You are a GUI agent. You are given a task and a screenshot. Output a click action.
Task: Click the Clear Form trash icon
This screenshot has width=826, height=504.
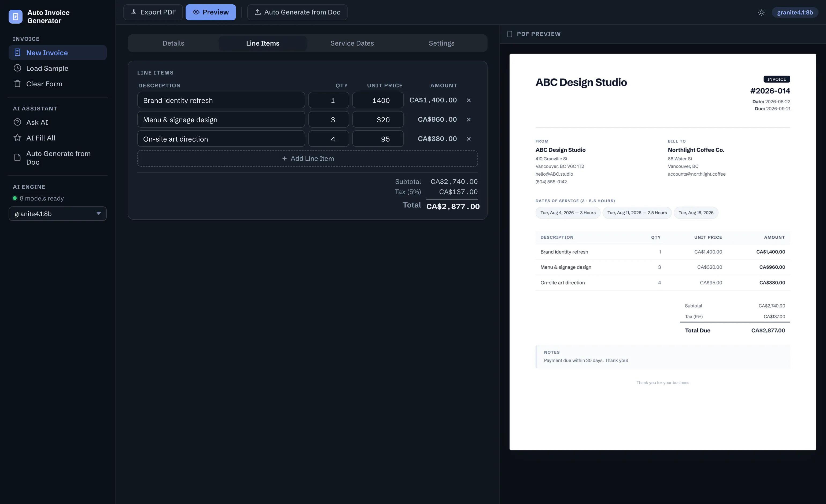pyautogui.click(x=17, y=84)
